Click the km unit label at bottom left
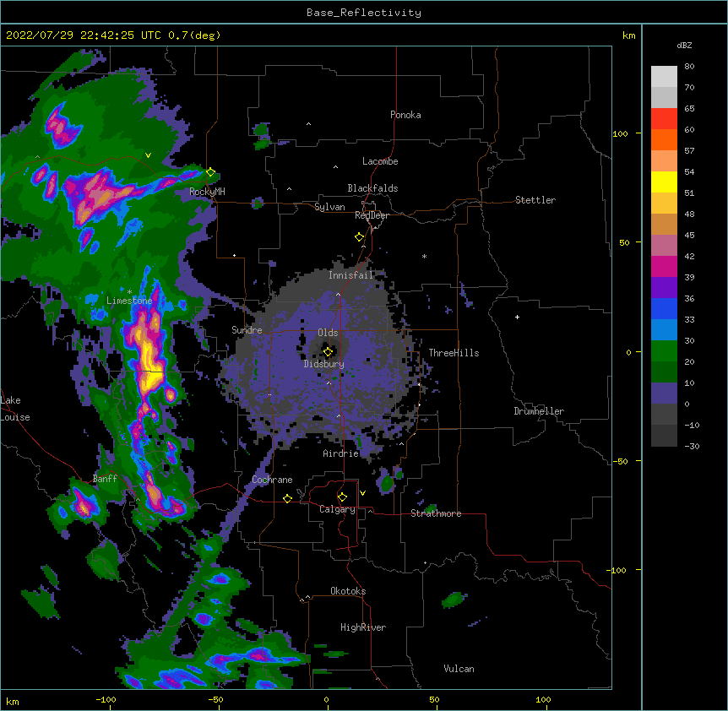Screen dimensions: 728x711 point(13,701)
